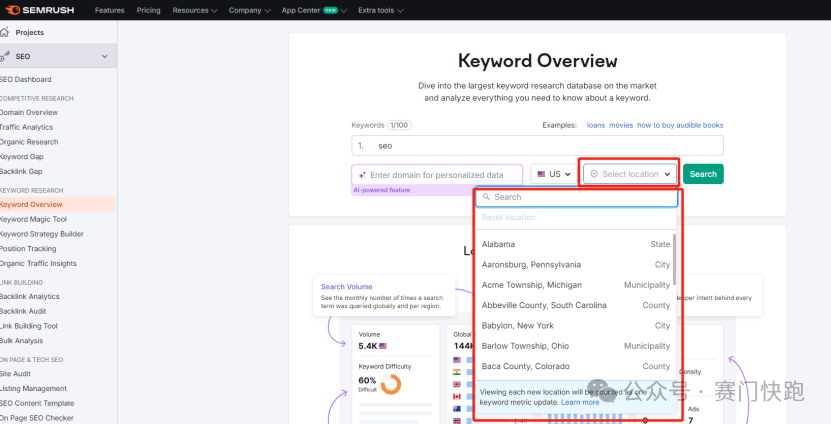Click the AI sparkle icon in domain field

[362, 175]
